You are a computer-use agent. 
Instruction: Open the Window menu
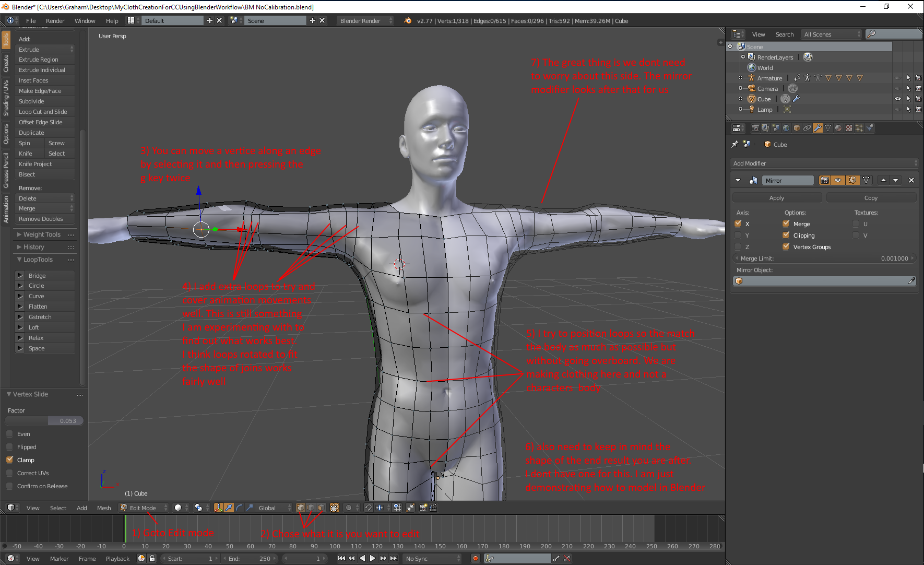85,21
